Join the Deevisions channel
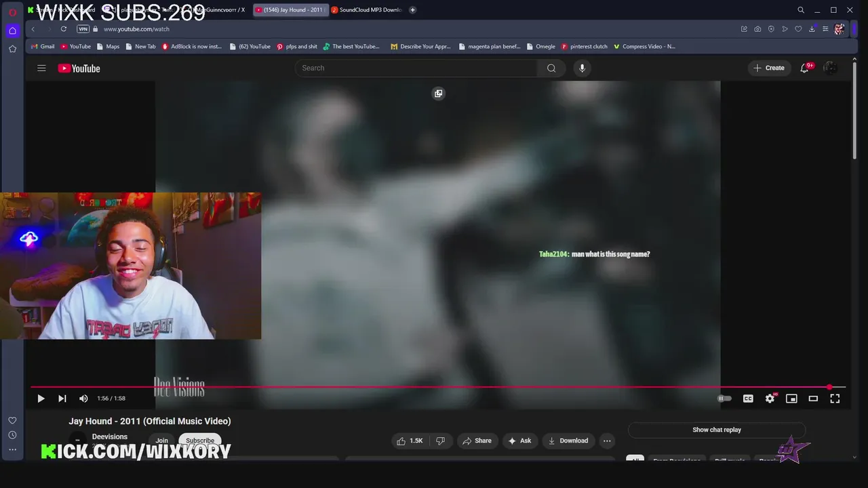This screenshot has height=488, width=868. click(161, 441)
